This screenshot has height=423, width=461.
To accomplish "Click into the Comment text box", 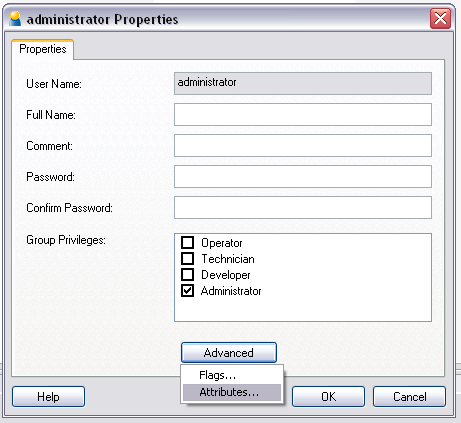I will (303, 145).
